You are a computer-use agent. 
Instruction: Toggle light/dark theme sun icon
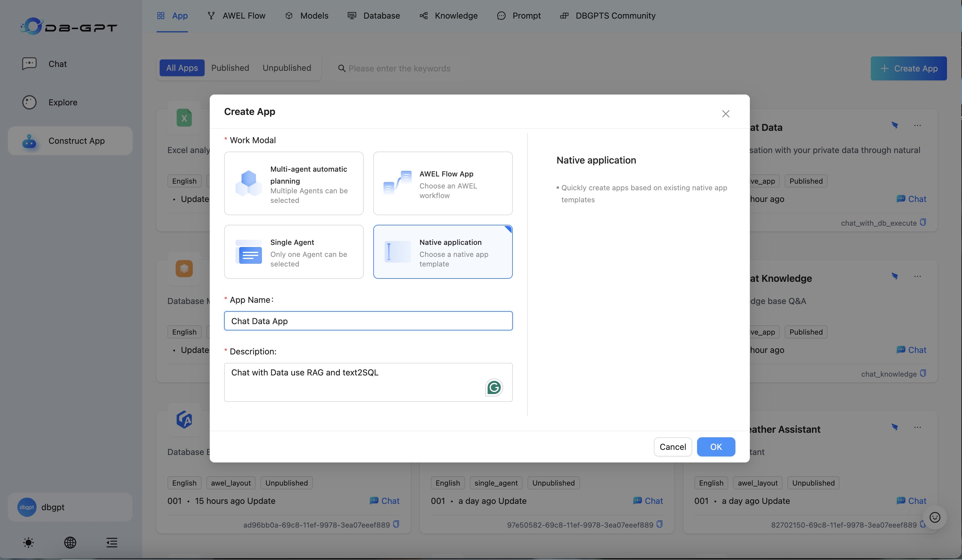[x=28, y=542]
